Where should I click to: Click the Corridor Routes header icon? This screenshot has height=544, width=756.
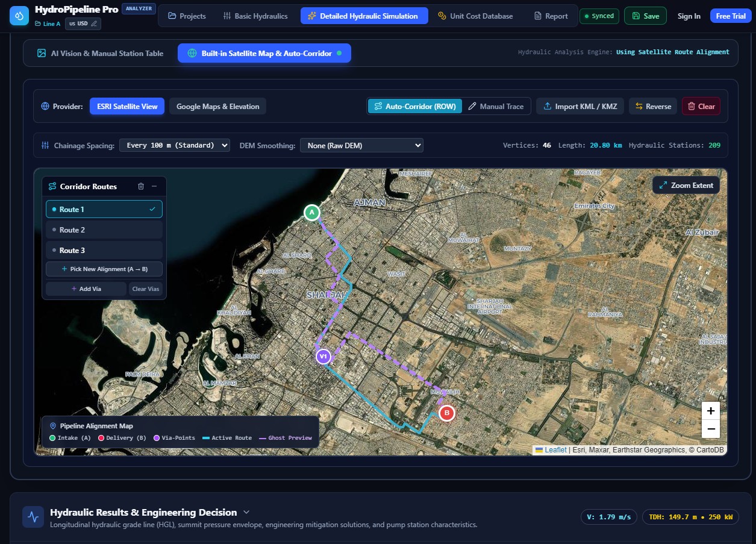click(52, 187)
